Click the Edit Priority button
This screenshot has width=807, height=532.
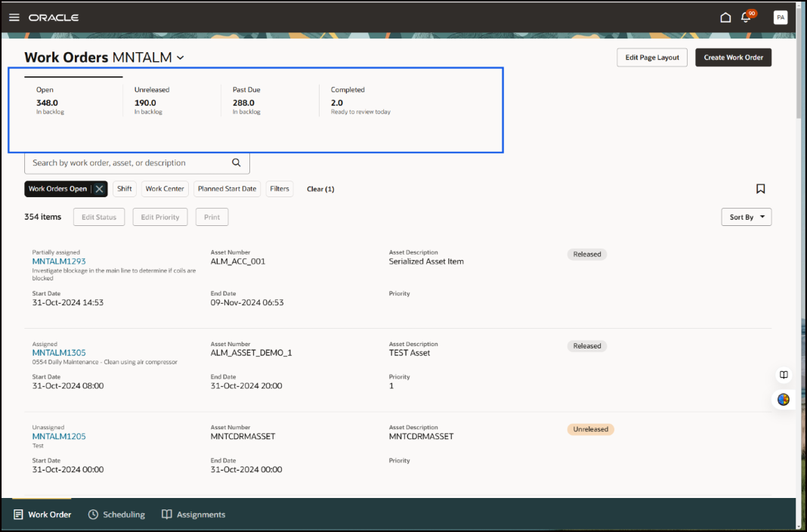[160, 217]
